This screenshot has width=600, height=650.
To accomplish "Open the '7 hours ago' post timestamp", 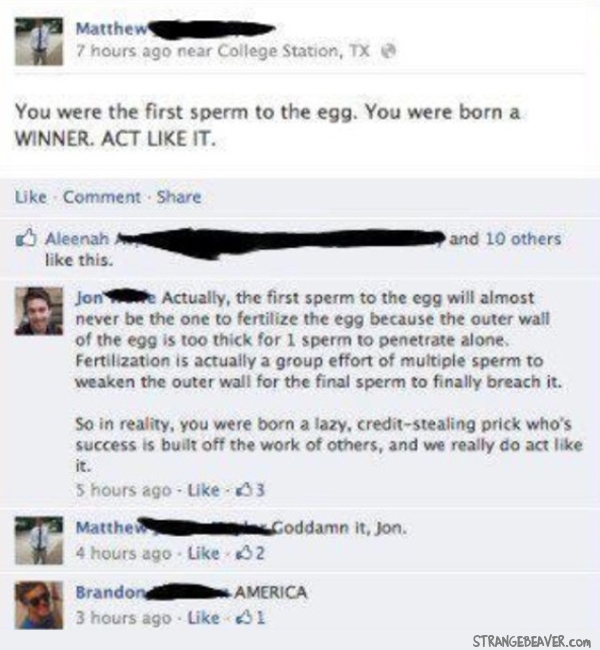I will pos(124,51).
